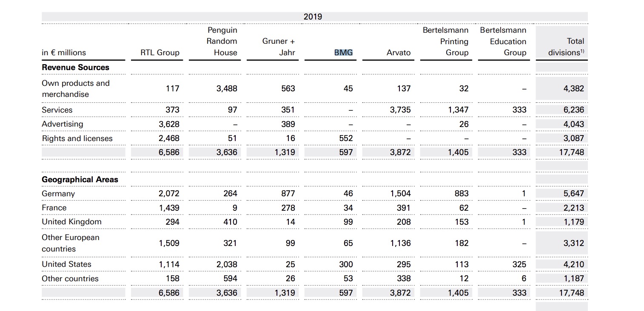Select the Own products and merchandise label
This screenshot has width=644, height=311.
(75, 89)
